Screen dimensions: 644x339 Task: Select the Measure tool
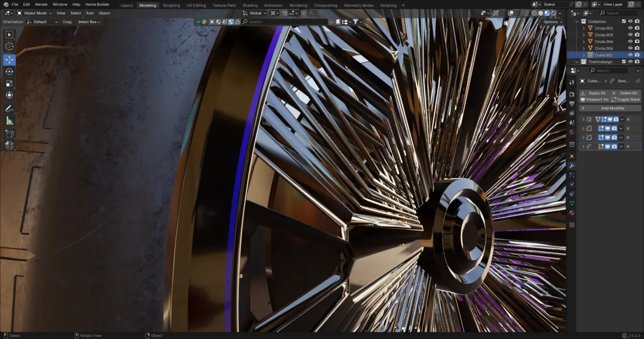tap(9, 120)
